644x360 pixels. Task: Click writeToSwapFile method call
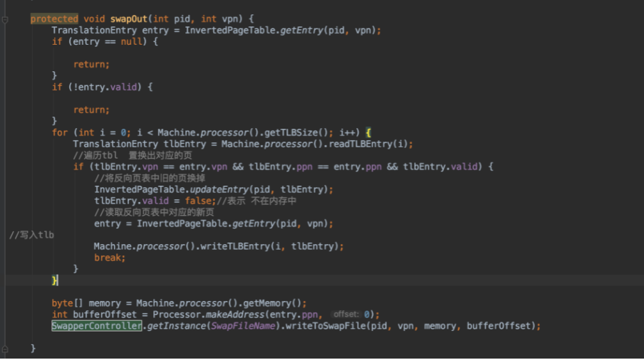point(324,326)
